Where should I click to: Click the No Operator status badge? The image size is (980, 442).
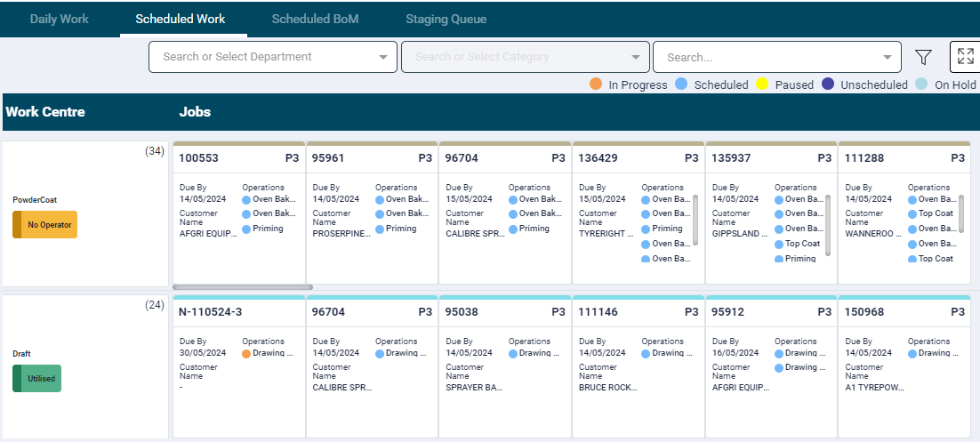click(x=45, y=225)
